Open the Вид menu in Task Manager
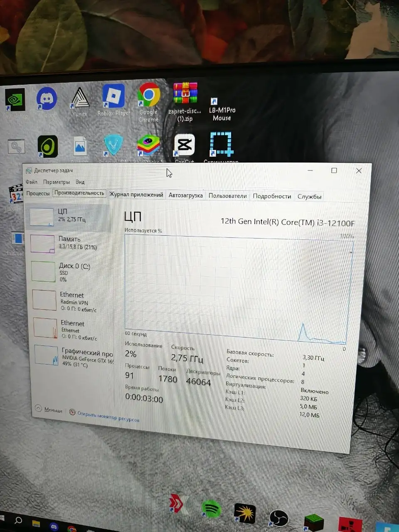Image resolution: width=399 pixels, height=532 pixels. pyautogui.click(x=80, y=182)
